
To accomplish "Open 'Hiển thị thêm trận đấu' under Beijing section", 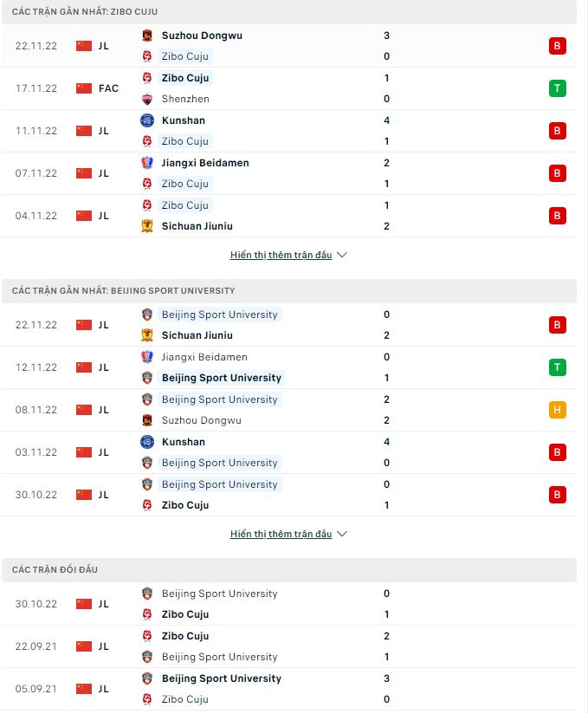I will pyautogui.click(x=281, y=535).
